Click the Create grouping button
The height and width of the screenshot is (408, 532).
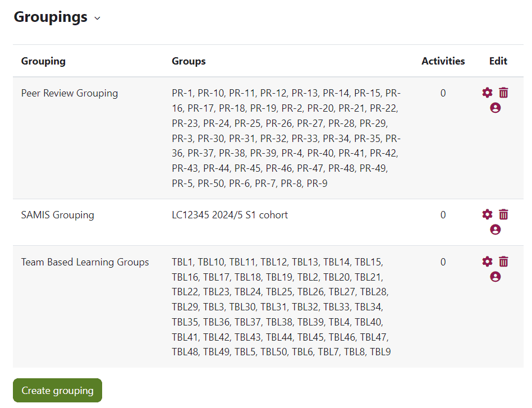click(57, 391)
